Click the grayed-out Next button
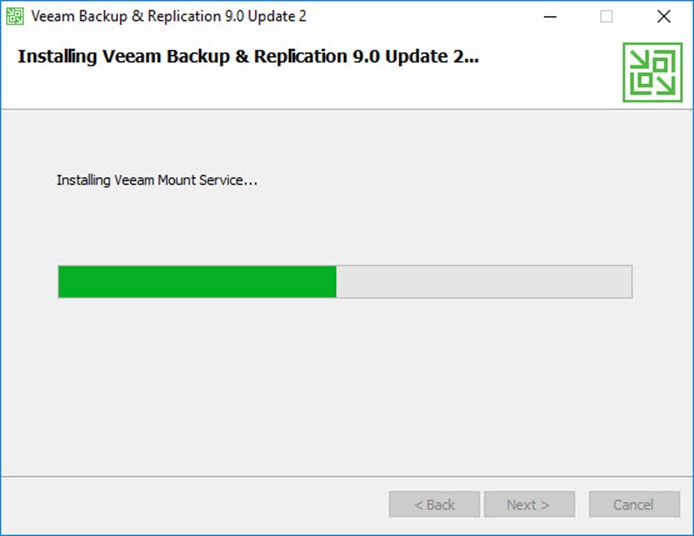This screenshot has width=694, height=536. pos(529,504)
